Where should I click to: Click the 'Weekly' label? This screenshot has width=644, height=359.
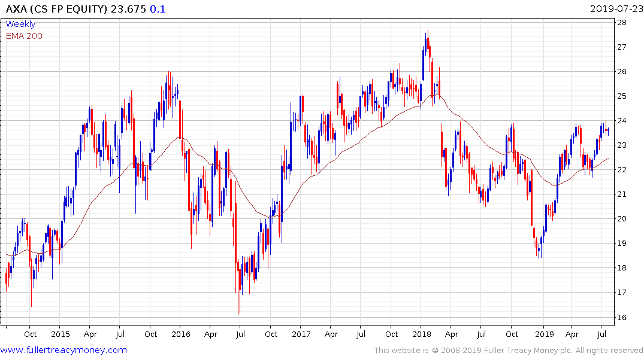coord(20,24)
